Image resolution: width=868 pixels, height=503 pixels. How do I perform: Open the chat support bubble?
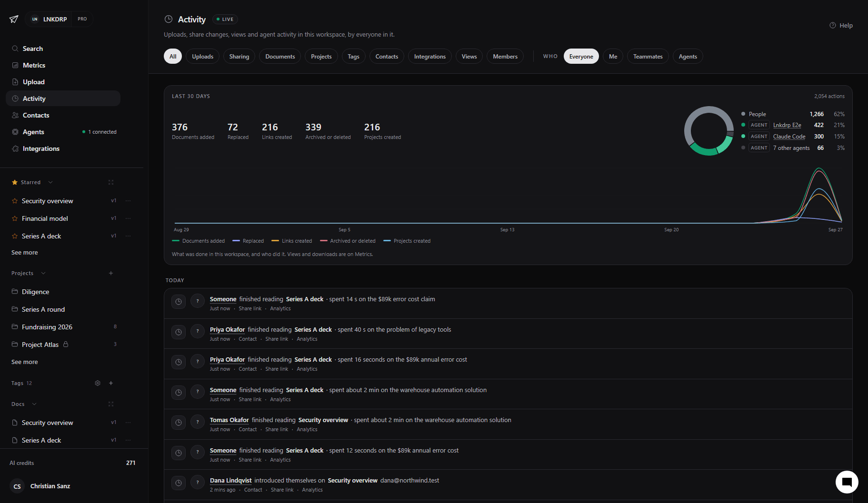coord(847,482)
